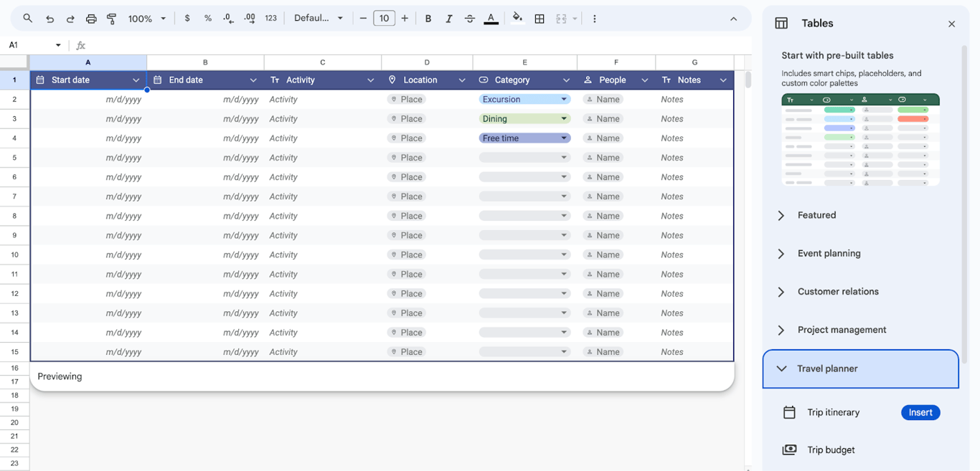Click the Activity cell in row 6
The height and width of the screenshot is (471, 980).
click(x=323, y=177)
